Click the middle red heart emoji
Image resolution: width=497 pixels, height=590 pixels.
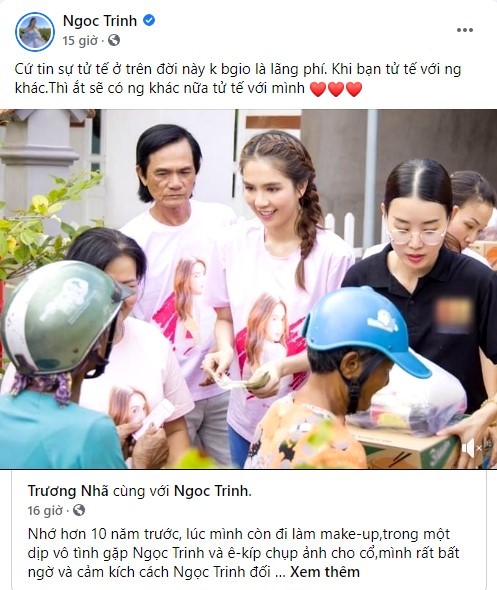pyautogui.click(x=336, y=89)
